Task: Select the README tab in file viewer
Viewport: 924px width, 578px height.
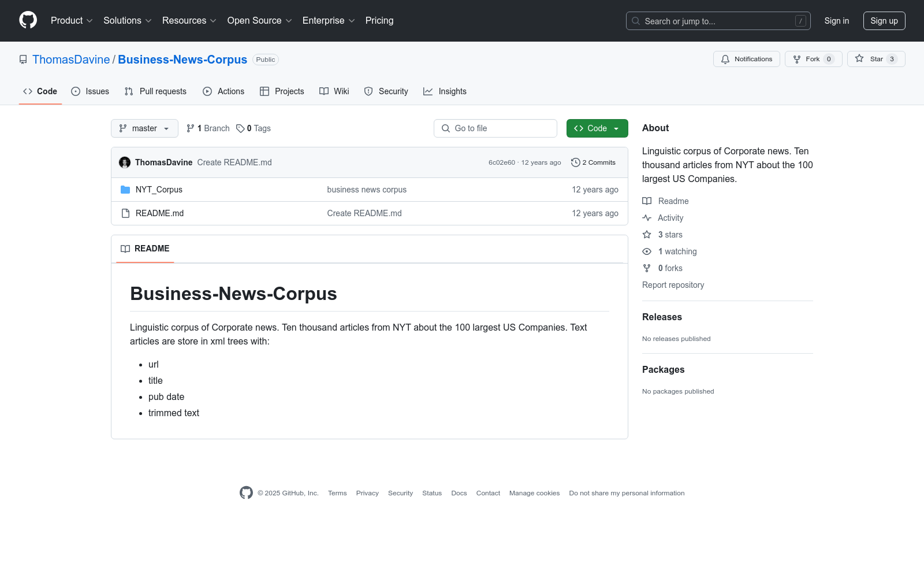Action: pos(145,249)
